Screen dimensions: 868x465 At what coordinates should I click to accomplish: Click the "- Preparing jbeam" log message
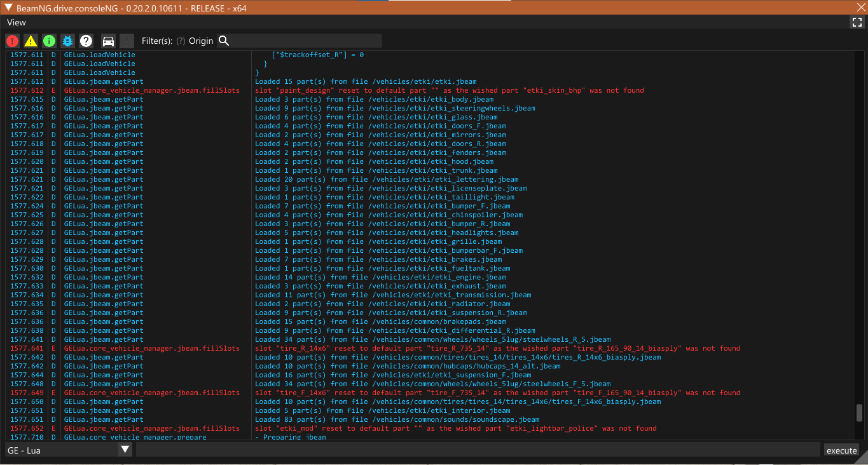point(290,437)
